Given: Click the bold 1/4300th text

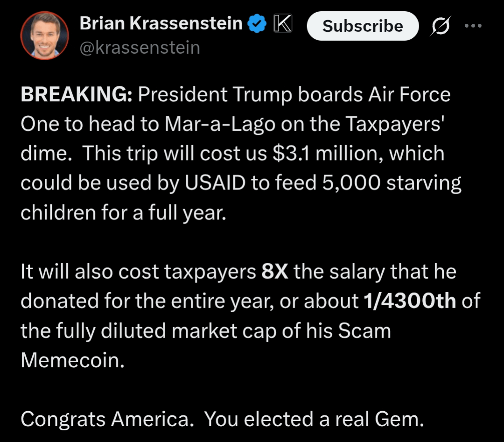Looking at the screenshot, I should (410, 301).
